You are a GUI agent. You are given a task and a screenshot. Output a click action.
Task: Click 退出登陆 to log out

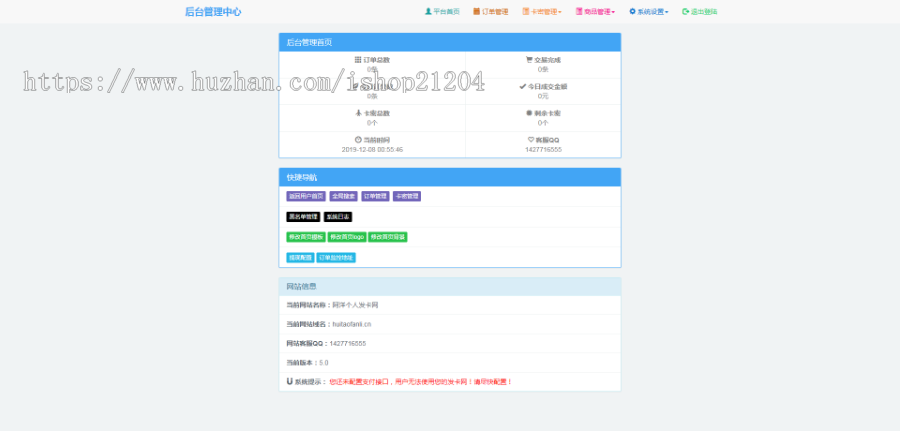click(x=700, y=11)
